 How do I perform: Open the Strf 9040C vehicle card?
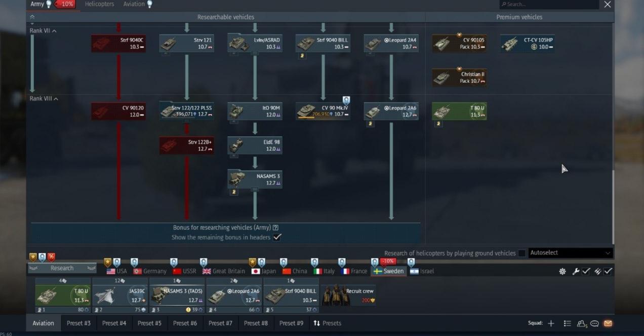click(x=118, y=44)
